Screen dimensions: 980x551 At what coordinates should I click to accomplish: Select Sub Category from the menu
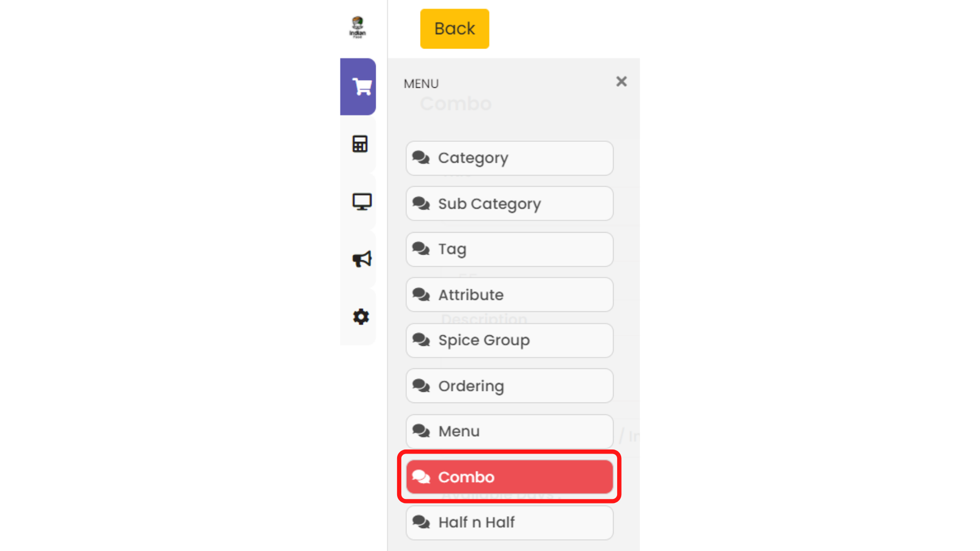(509, 204)
